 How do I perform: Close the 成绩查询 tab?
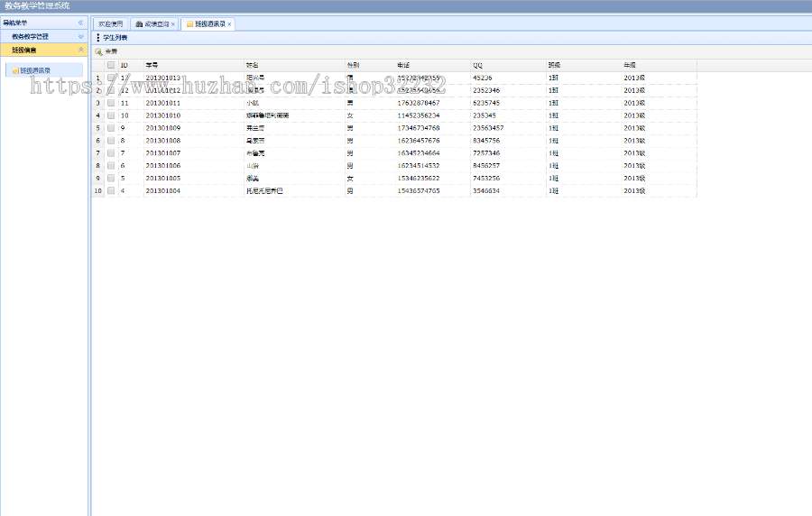(173, 24)
